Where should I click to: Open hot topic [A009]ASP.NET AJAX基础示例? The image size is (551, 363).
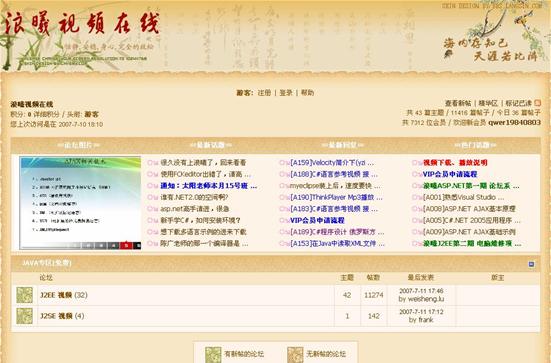469,232
